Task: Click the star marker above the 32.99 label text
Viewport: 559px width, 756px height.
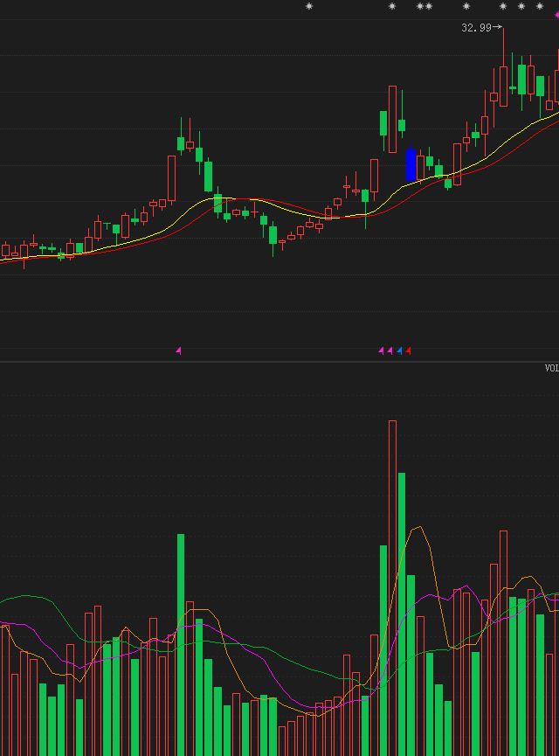Action: (x=466, y=6)
